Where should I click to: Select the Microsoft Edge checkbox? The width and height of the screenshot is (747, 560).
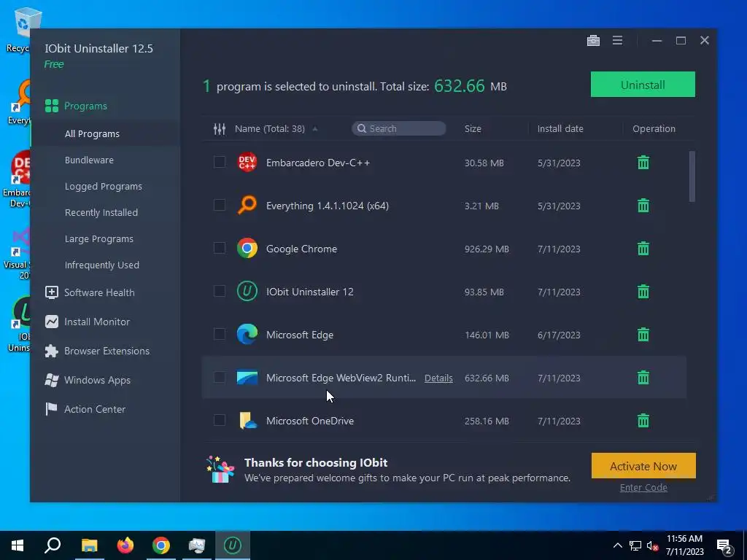(219, 334)
